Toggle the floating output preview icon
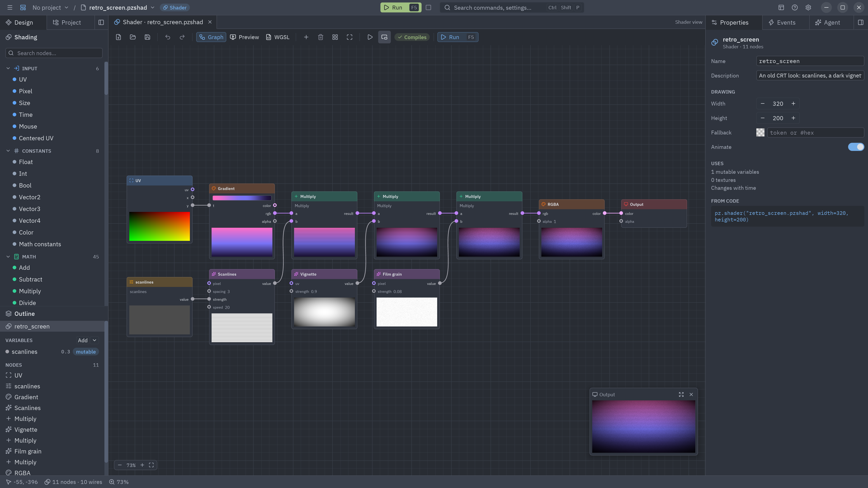The image size is (868, 488). [384, 37]
